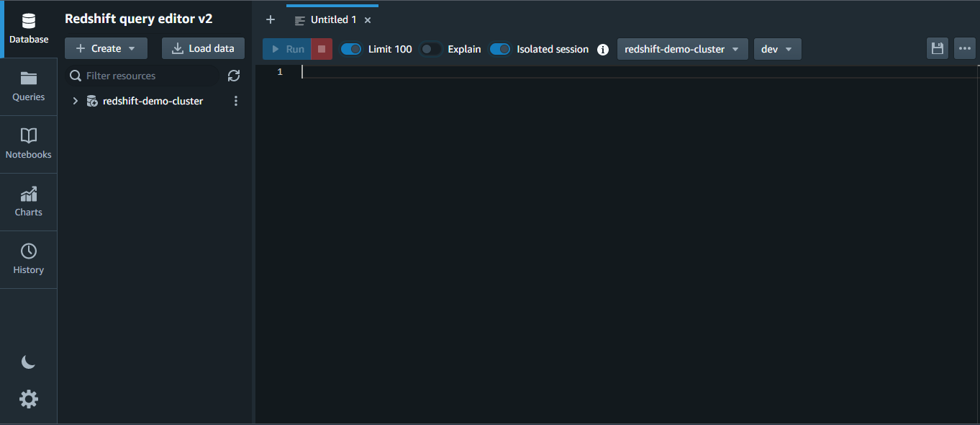Select the redshift-demo-cluster tree label
This screenshot has height=425, width=980.
pyautogui.click(x=153, y=101)
